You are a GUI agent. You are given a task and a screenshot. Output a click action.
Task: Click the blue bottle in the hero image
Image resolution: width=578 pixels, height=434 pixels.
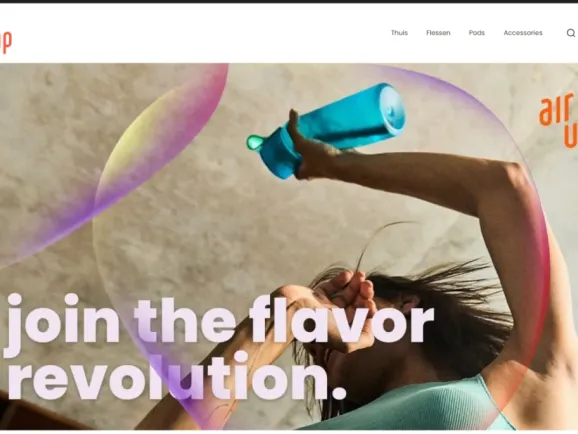pos(332,129)
